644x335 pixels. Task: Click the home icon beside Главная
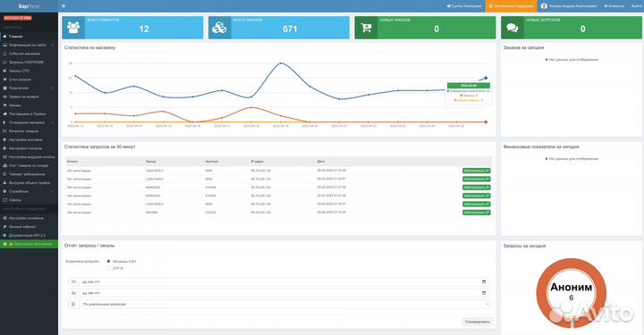point(5,37)
